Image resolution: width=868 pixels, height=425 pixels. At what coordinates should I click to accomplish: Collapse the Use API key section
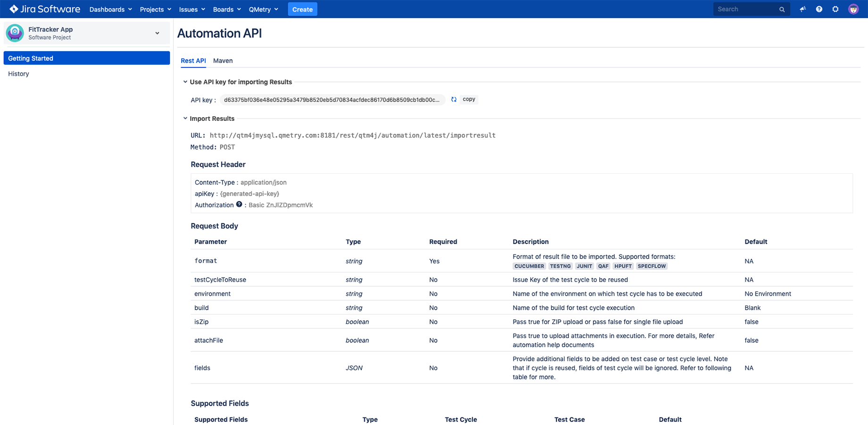pos(185,82)
